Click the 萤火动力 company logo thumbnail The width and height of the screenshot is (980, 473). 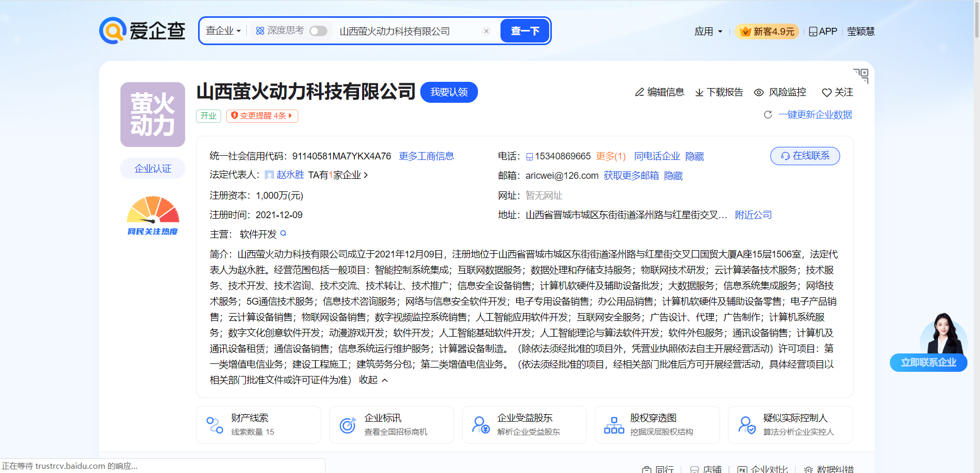tap(153, 114)
